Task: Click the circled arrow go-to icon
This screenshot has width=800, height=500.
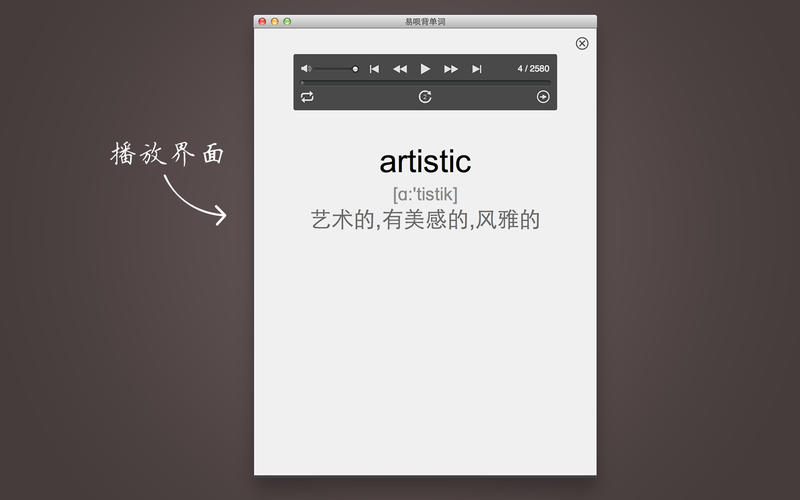Action: [x=543, y=97]
